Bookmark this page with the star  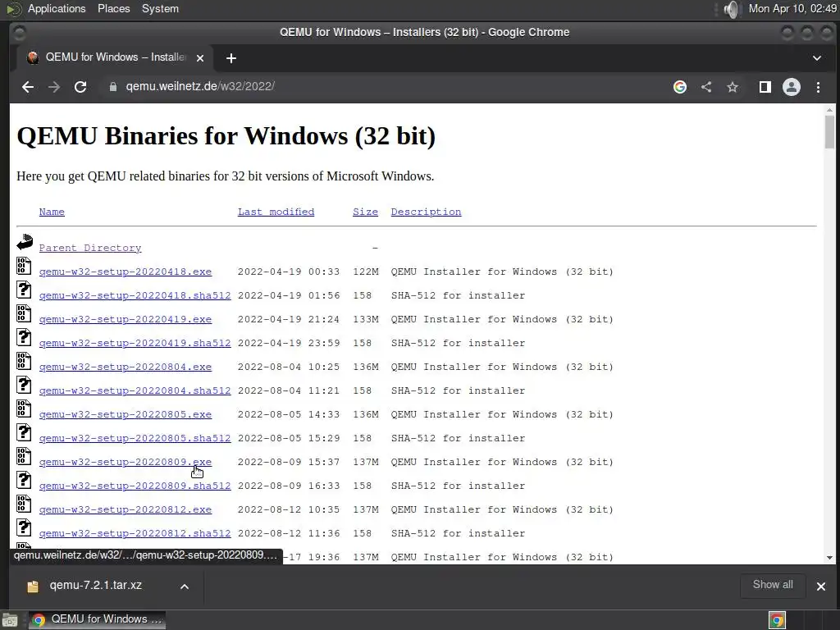click(x=733, y=87)
